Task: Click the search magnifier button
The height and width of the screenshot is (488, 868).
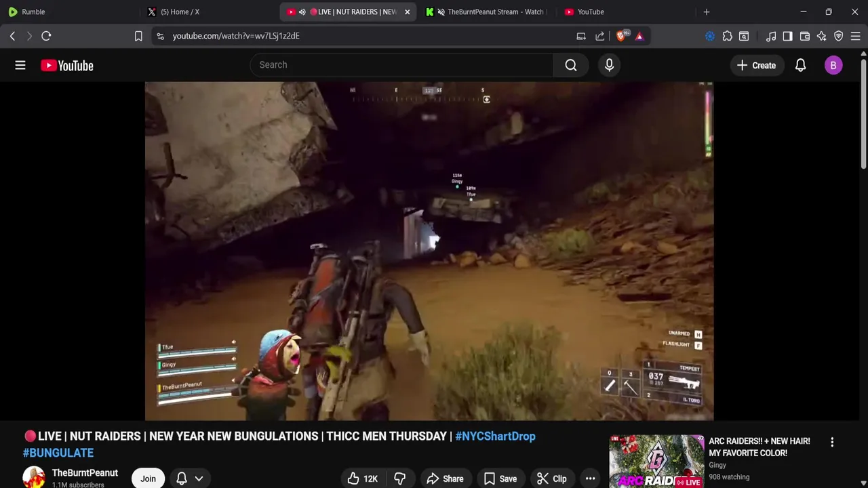Action: [571, 65]
